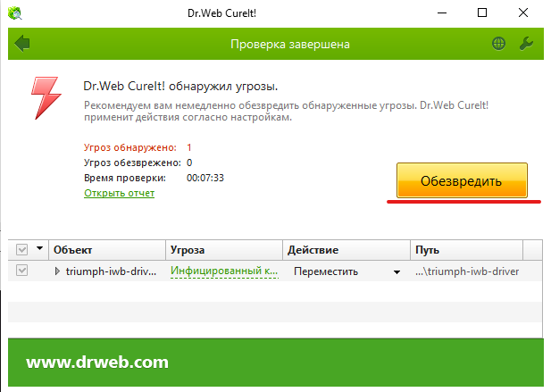Sort by the Путь column header
Image resolution: width=551 pixels, height=392 pixels.
(x=467, y=250)
